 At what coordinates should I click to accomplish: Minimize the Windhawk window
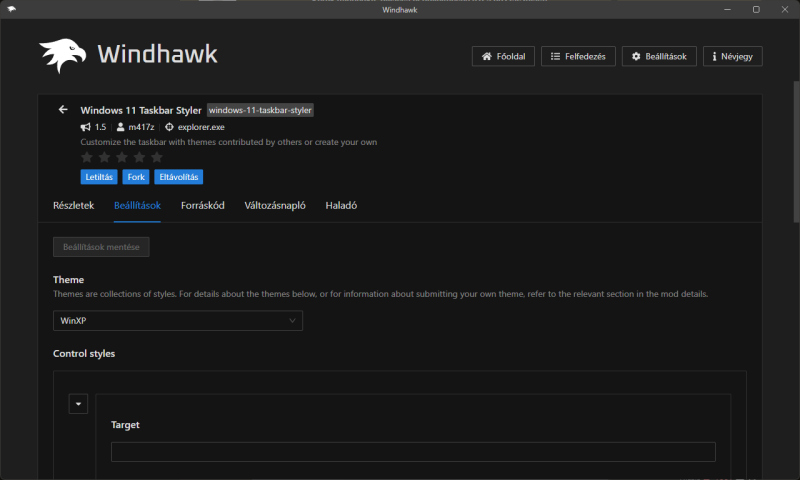728,9
